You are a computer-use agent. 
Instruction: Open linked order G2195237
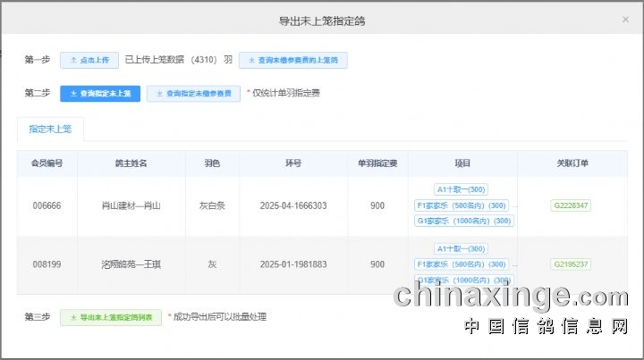point(570,264)
